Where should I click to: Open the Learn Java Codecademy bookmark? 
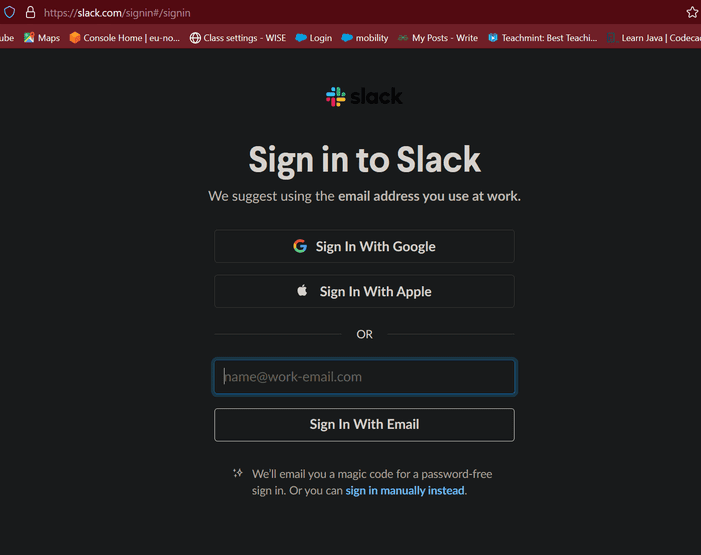pyautogui.click(x=654, y=38)
